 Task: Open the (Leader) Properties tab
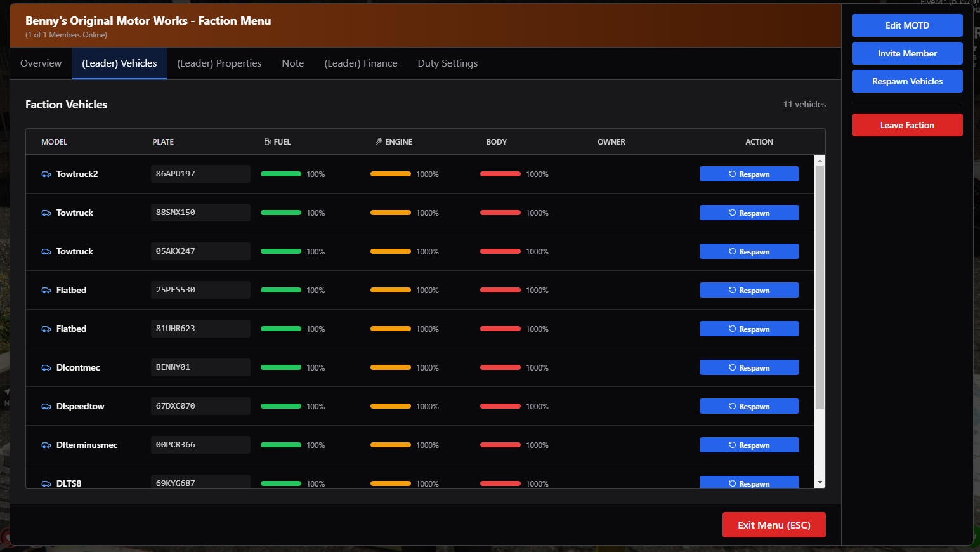[x=219, y=63]
